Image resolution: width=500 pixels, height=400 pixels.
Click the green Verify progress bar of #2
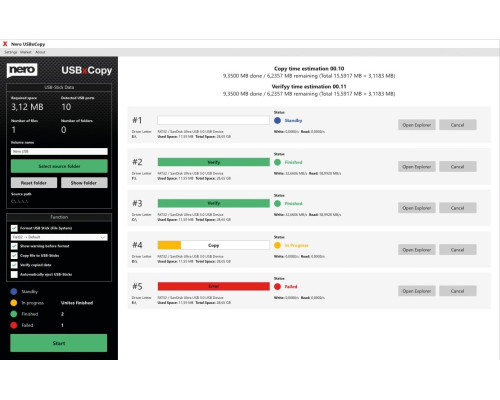[x=214, y=162]
